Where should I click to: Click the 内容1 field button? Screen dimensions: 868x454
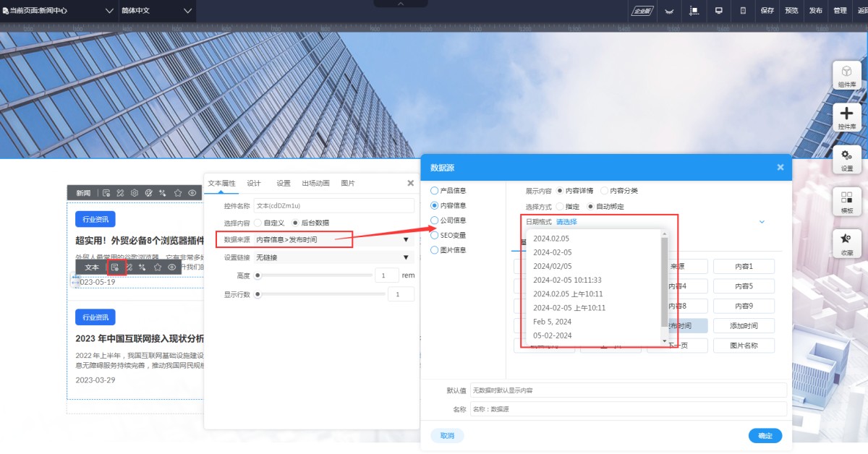pos(744,267)
